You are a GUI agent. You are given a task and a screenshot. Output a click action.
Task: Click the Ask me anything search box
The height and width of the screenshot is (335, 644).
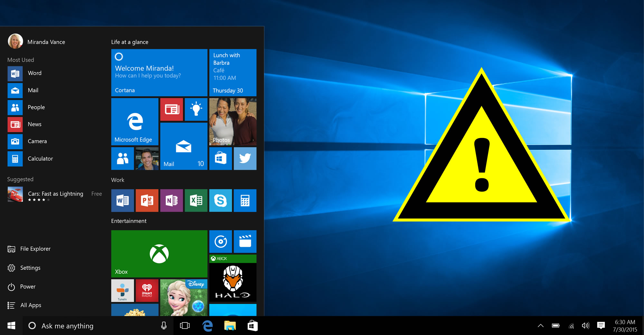(x=98, y=326)
